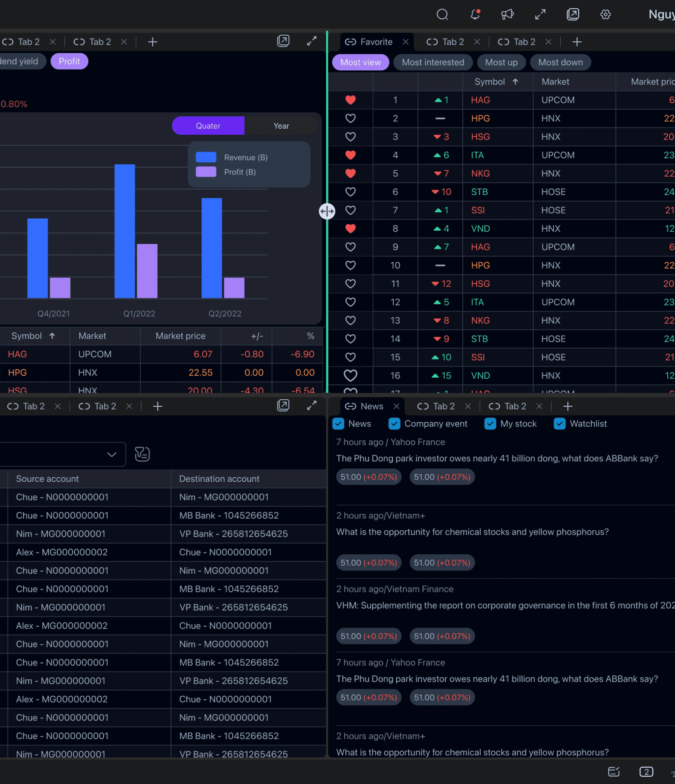The image size is (675, 784).
Task: Uncheck the Company event checkbox
Action: pyautogui.click(x=394, y=424)
